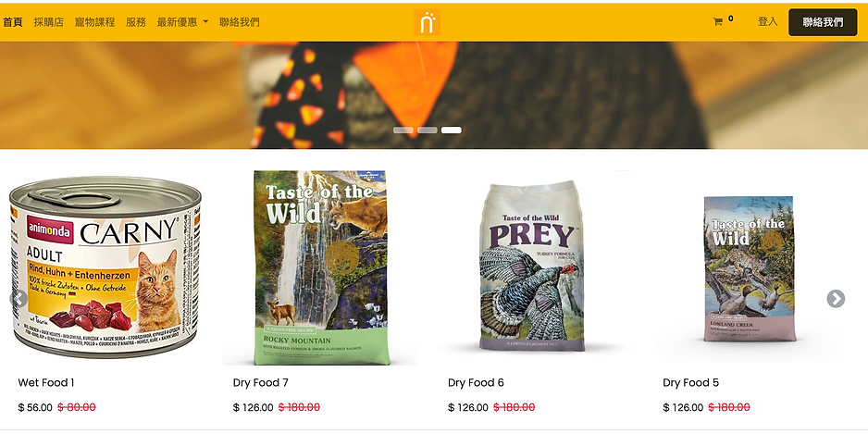
Task: Click the dark 聯絡我們 button
Action: tap(823, 22)
